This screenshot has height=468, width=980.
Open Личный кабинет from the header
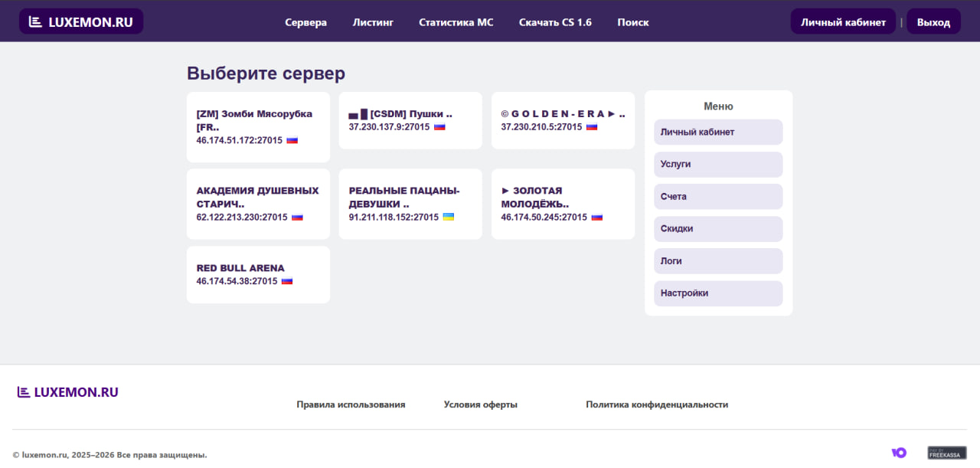[x=843, y=22]
